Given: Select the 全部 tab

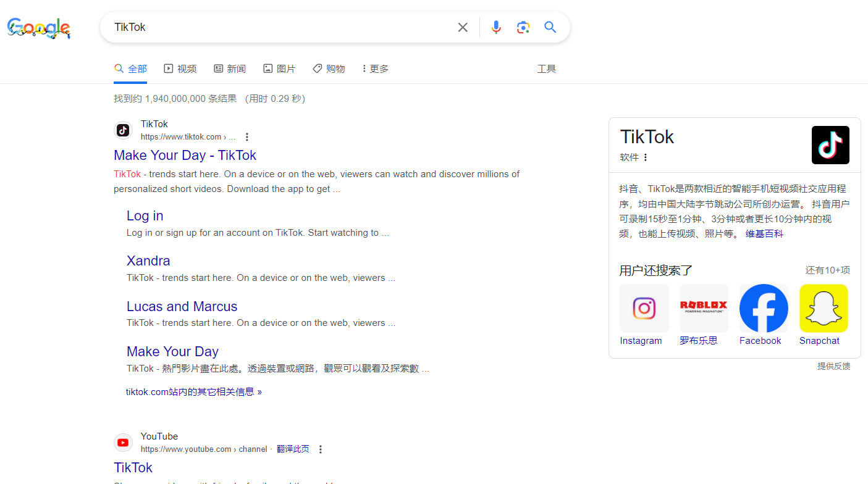Looking at the screenshot, I should pyautogui.click(x=130, y=69).
